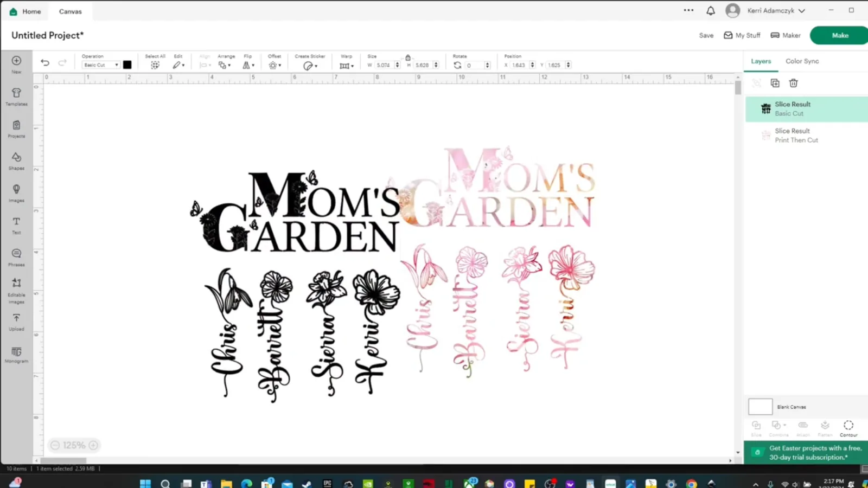Click the horizontal canvas scrollbar
Screen dimensions: 868x488
pos(63,460)
